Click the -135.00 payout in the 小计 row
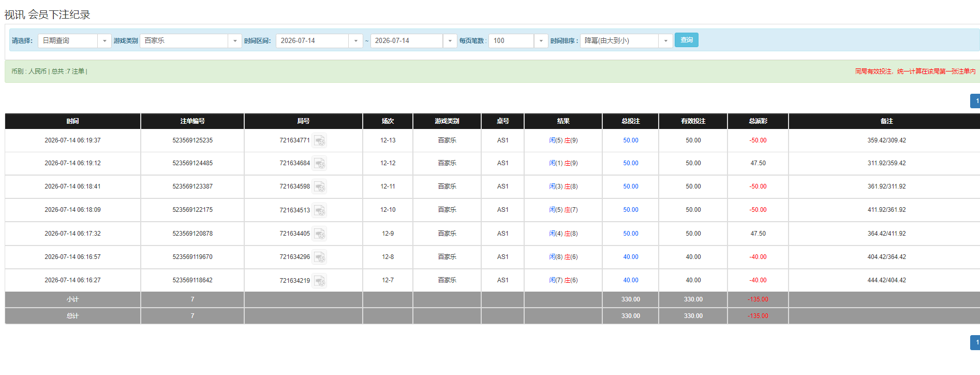Screen dimensions: 980x375 point(758,299)
